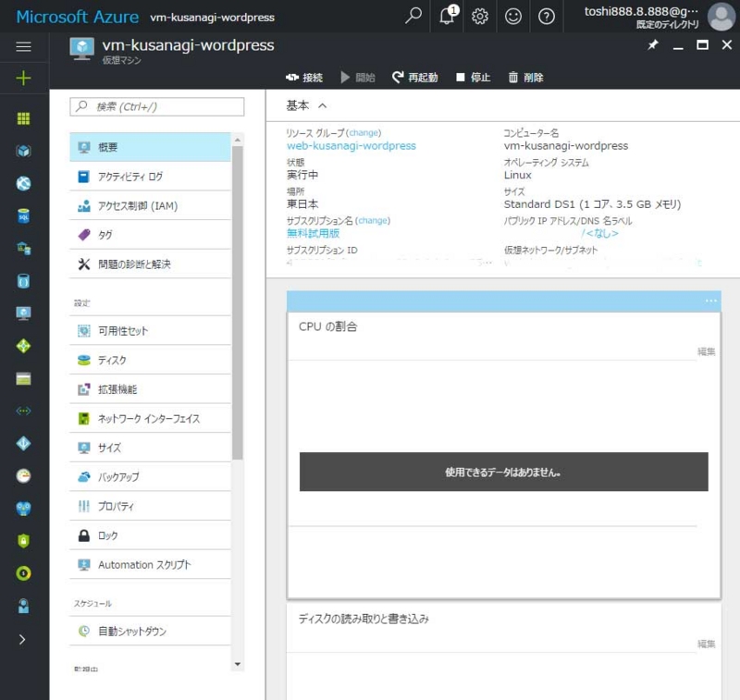Expand more services chevron in sidebar
The width and height of the screenshot is (740, 700).
pyautogui.click(x=22, y=640)
